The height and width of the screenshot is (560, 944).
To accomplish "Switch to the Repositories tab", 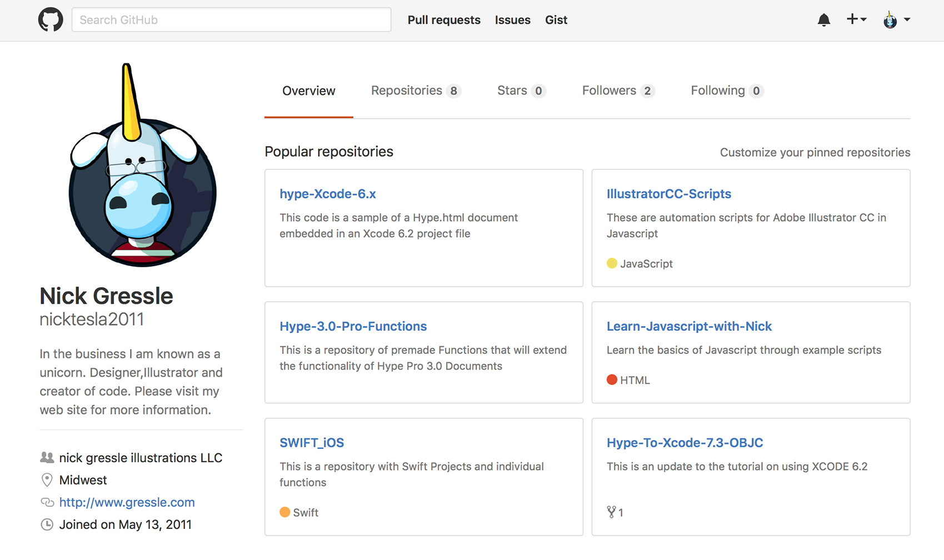I will 416,91.
